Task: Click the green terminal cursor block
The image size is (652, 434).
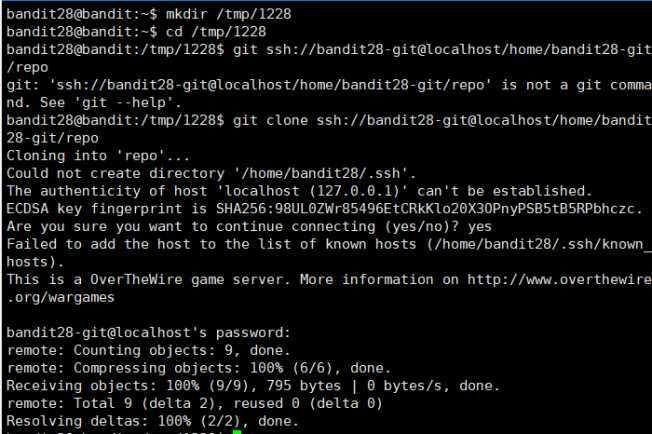Action: 237,432
